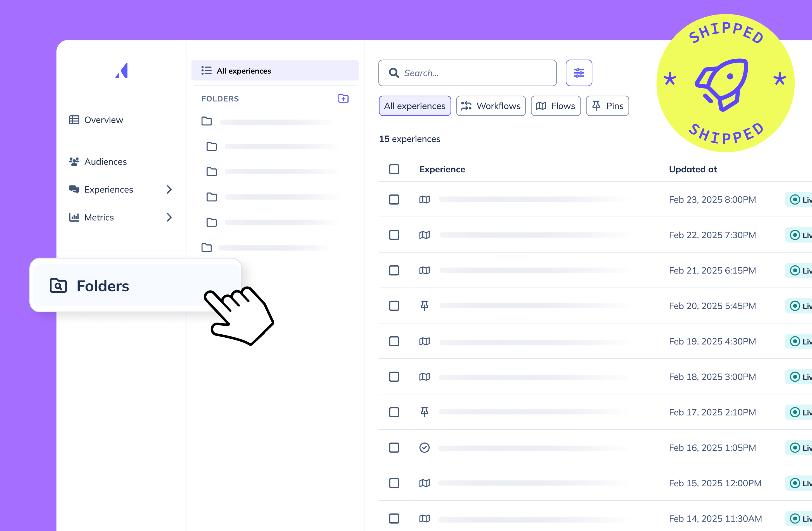The image size is (812, 531).
Task: Switch to the Workflows filter tab
Action: [491, 106]
